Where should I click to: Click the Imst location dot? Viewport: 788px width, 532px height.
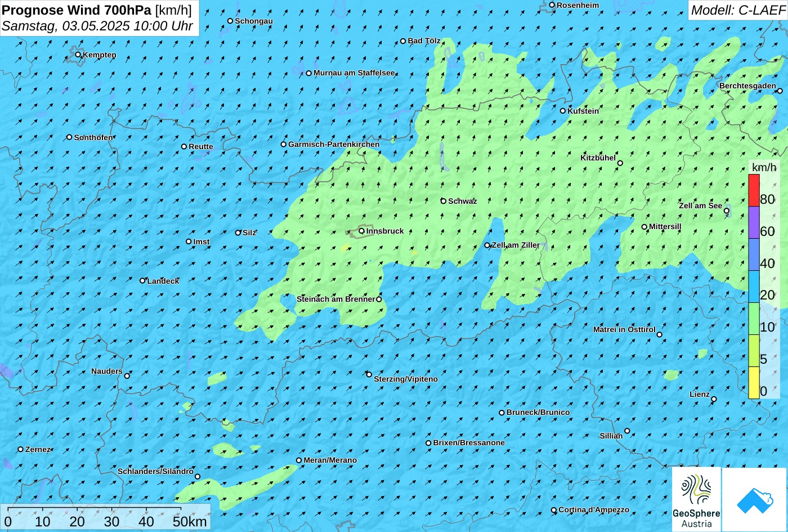coord(189,242)
